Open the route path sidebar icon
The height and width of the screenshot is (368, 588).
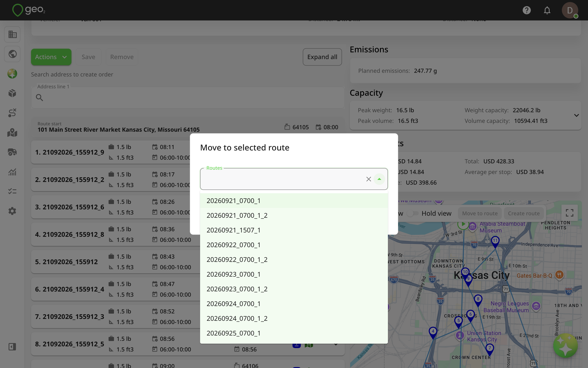pos(12,113)
